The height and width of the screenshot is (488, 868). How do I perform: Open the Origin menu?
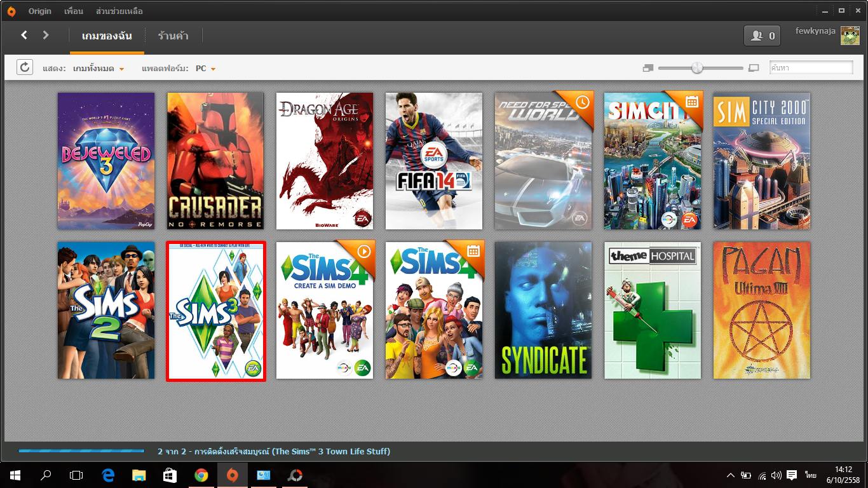tap(39, 11)
